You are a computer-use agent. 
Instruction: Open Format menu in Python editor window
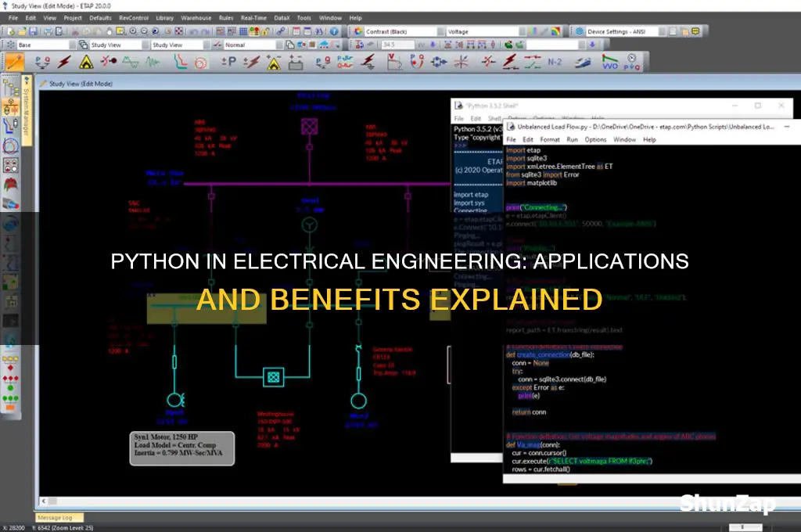pos(550,139)
